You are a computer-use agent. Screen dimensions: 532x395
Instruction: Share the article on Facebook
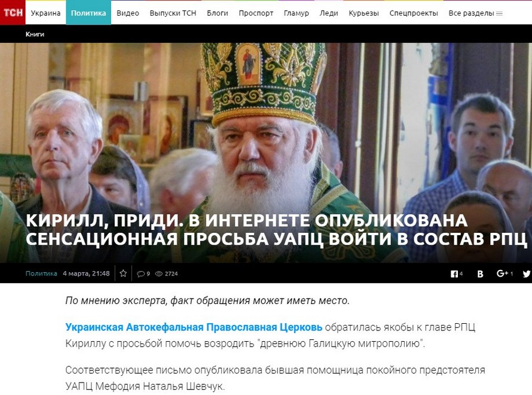454,274
